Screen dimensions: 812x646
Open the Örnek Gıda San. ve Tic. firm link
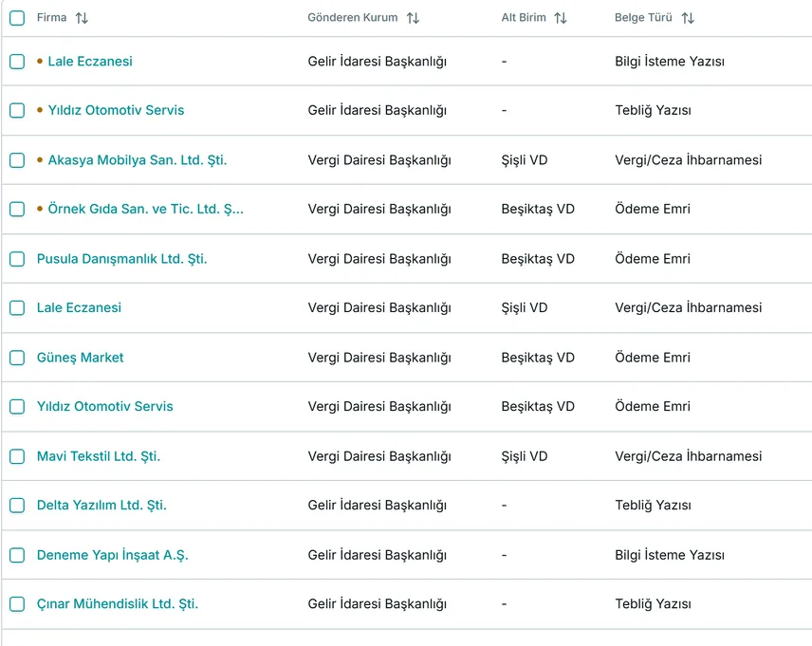(145, 210)
